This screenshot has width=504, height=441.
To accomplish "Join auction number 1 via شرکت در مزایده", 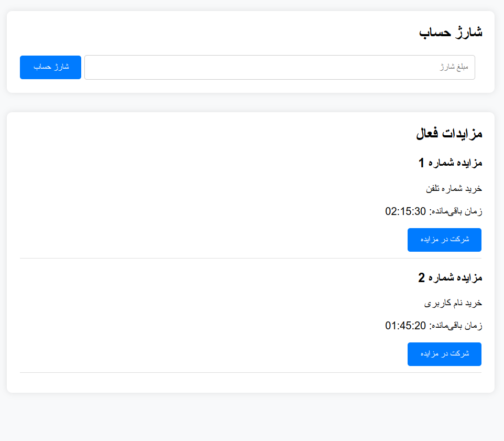I will 444,240.
